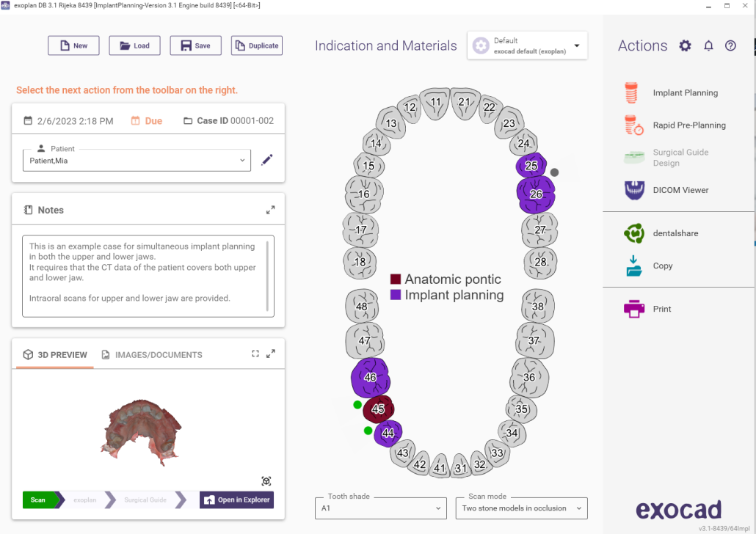Expand the Notes panel
This screenshot has width=756, height=534.
tap(270, 210)
